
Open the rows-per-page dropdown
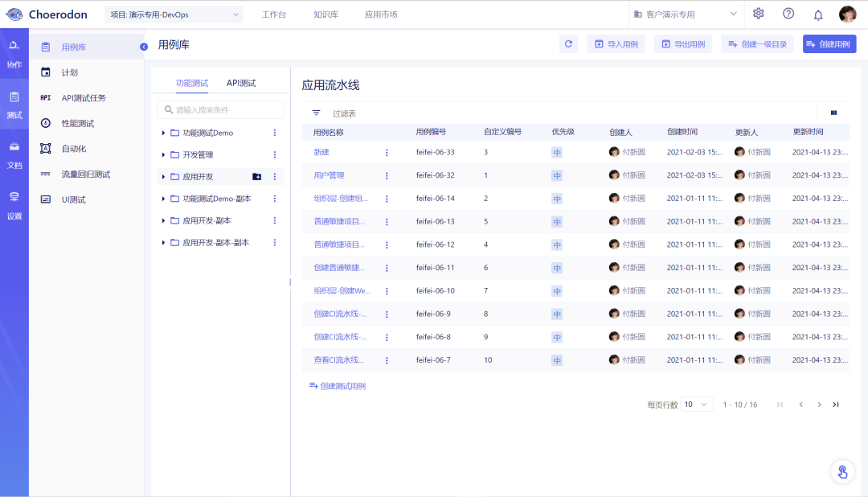(696, 405)
